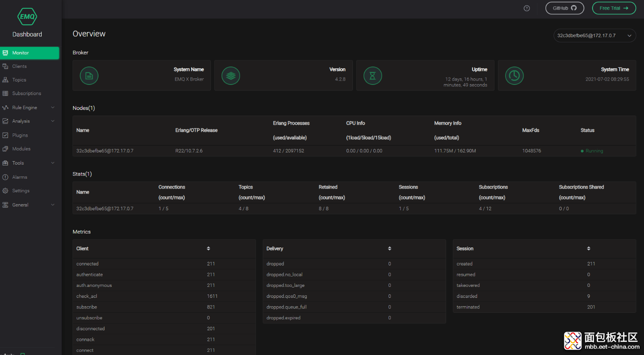This screenshot has height=355, width=644.
Task: Click the Monitor sidebar icon
Action: [5, 53]
